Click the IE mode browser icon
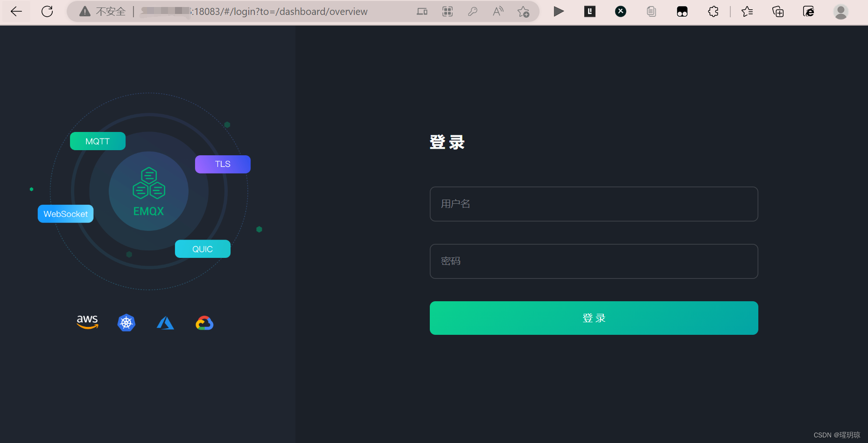This screenshot has width=868, height=443. (809, 12)
